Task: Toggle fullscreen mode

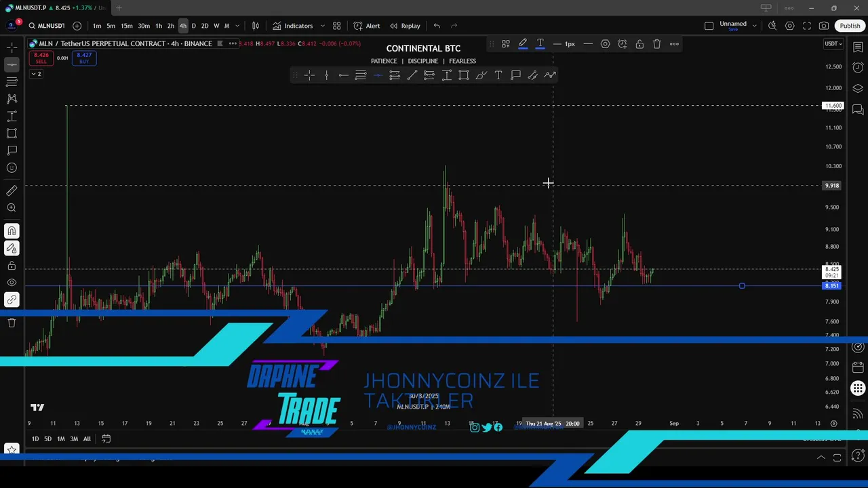Action: 807,26
